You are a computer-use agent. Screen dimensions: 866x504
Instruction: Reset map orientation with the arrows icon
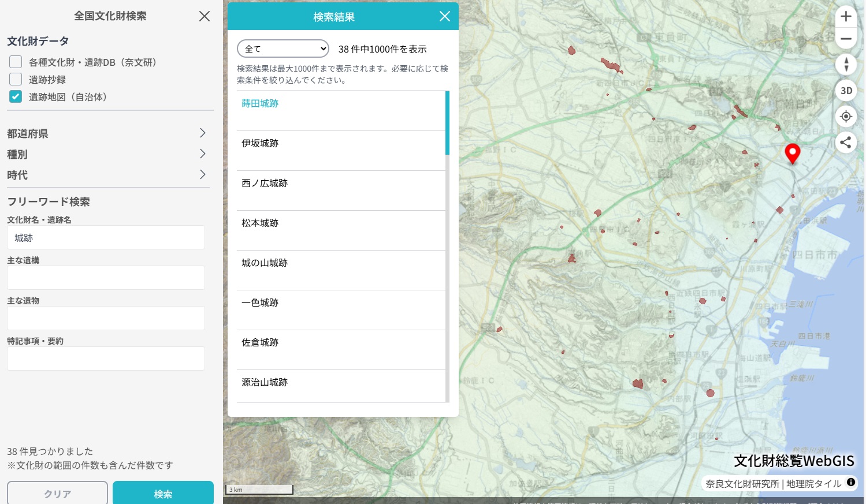click(845, 64)
